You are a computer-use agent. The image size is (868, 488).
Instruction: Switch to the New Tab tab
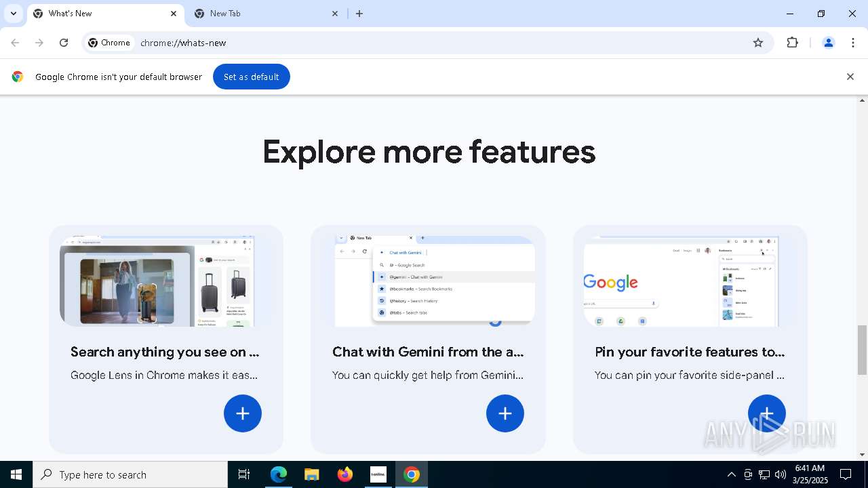266,14
